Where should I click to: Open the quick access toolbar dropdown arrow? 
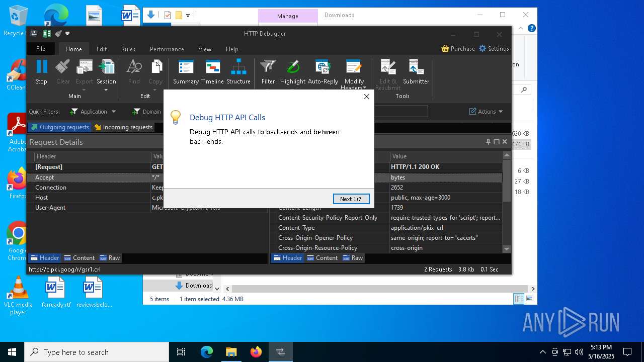pyautogui.click(x=67, y=34)
